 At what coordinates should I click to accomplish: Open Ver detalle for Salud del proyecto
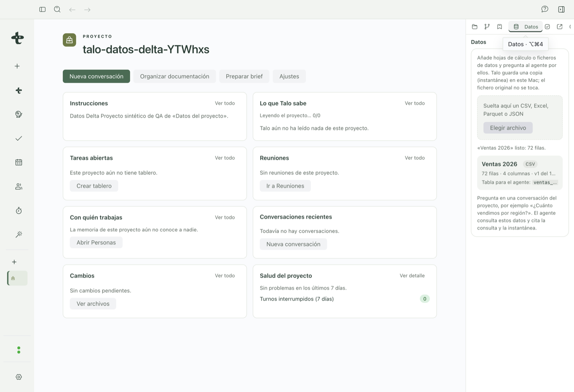point(412,276)
